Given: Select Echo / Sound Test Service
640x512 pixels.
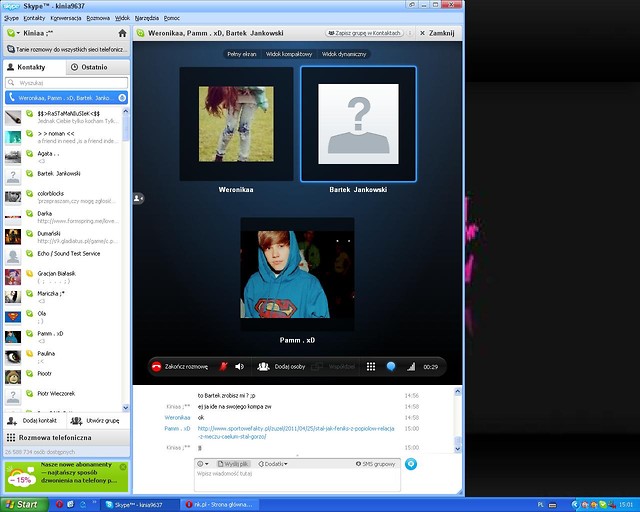Looking at the screenshot, I should pyautogui.click(x=63, y=257).
